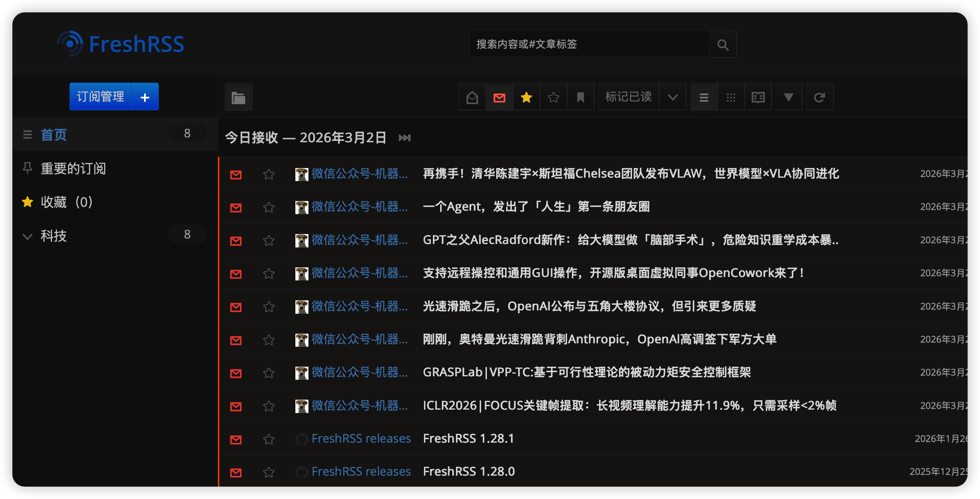Click the FreshRSS logo
This screenshot has height=499, width=980.
(121, 44)
